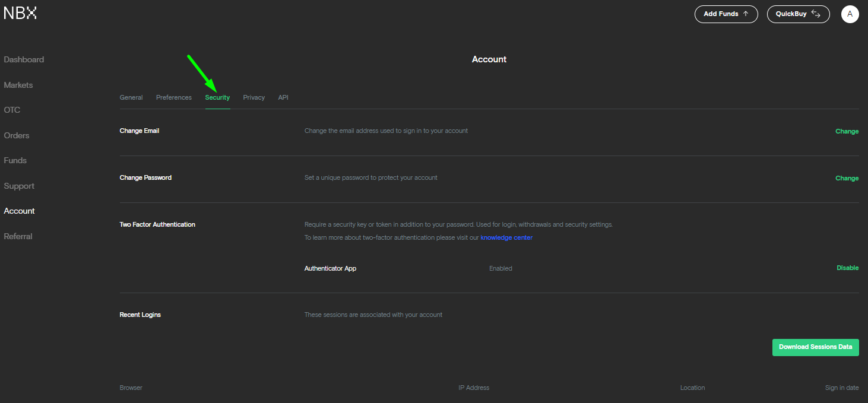The height and width of the screenshot is (403, 868).
Task: Open the Funds sidebar page
Action: pyautogui.click(x=15, y=161)
